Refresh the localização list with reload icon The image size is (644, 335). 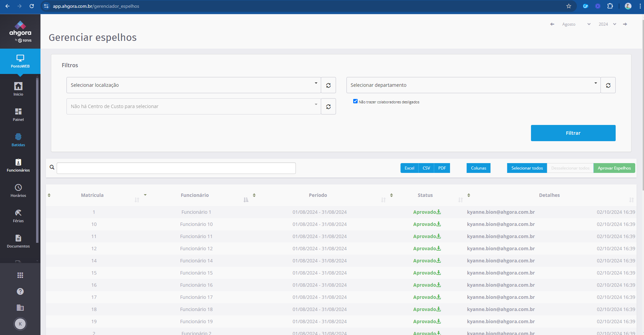328,85
